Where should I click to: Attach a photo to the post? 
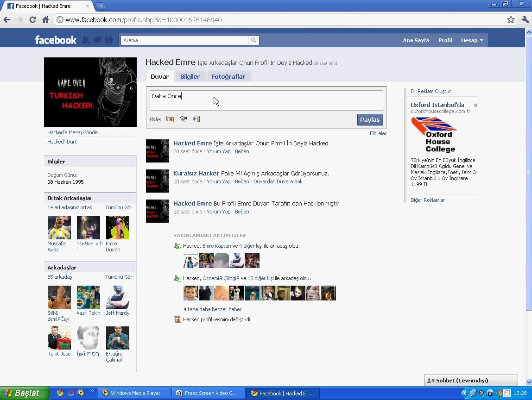click(170, 119)
